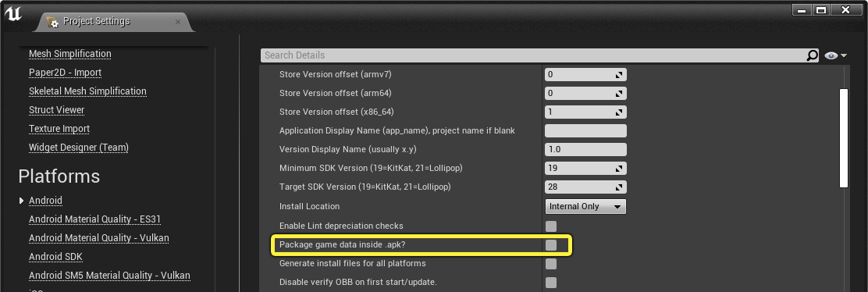Image resolution: width=868 pixels, height=292 pixels.
Task: Enable Generate install files for all platforms
Action: [551, 264]
